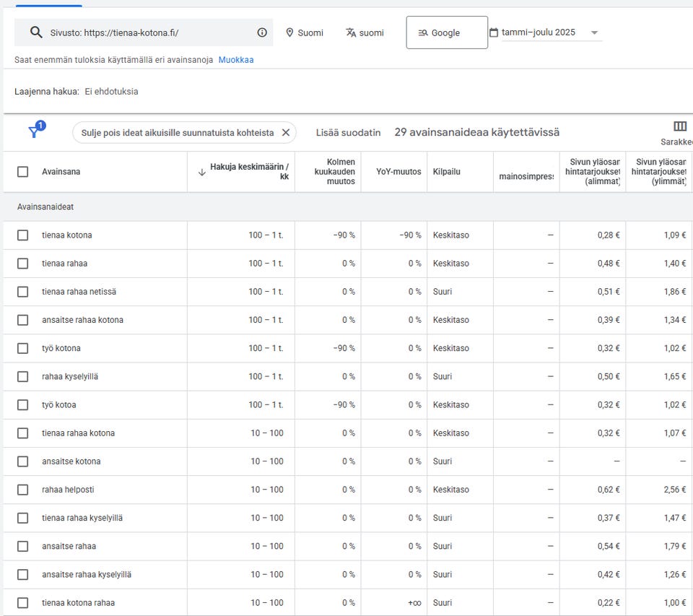Check the box for työ kotona
The height and width of the screenshot is (616, 693).
click(x=22, y=349)
